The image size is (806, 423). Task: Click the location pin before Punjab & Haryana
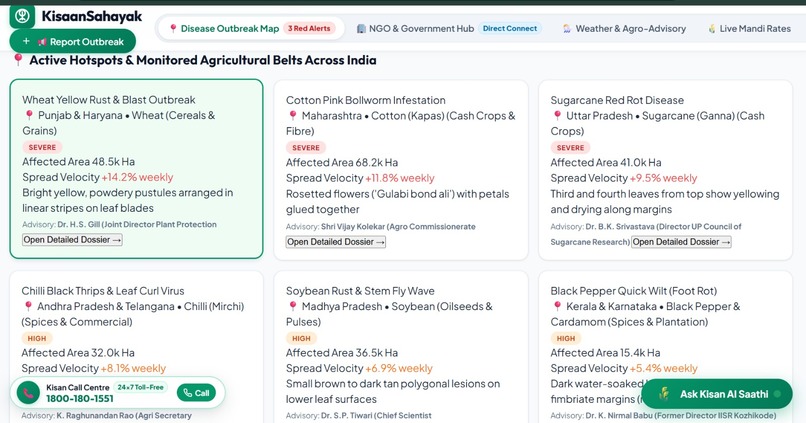pos(29,115)
